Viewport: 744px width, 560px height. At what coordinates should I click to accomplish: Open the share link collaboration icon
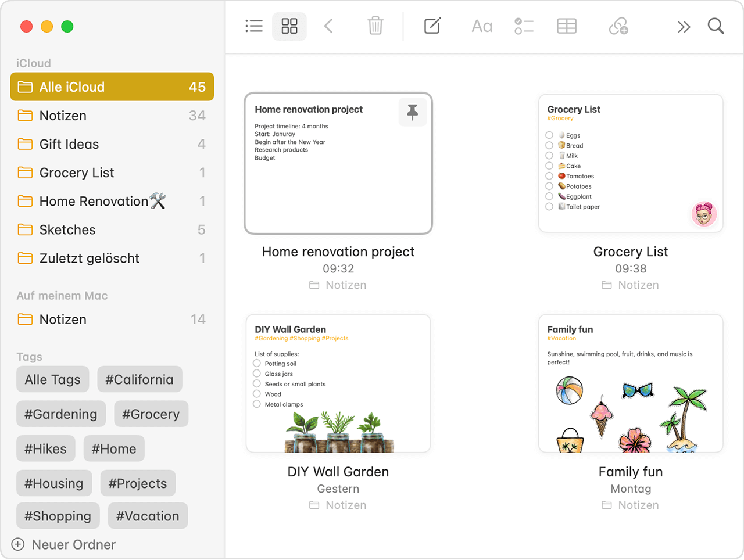click(618, 26)
